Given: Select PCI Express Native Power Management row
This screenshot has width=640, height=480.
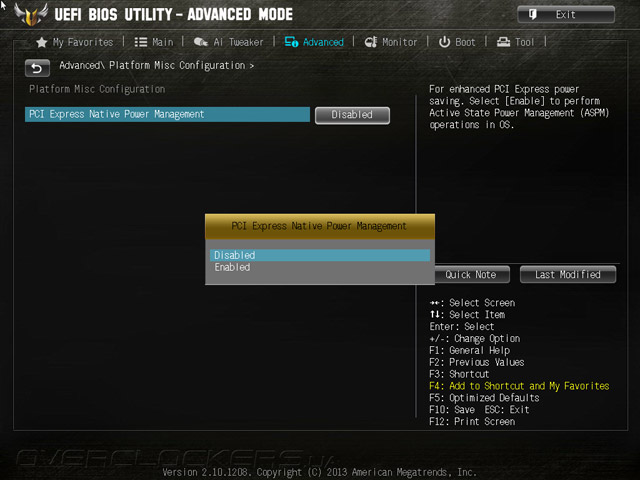Looking at the screenshot, I should click(x=167, y=114).
